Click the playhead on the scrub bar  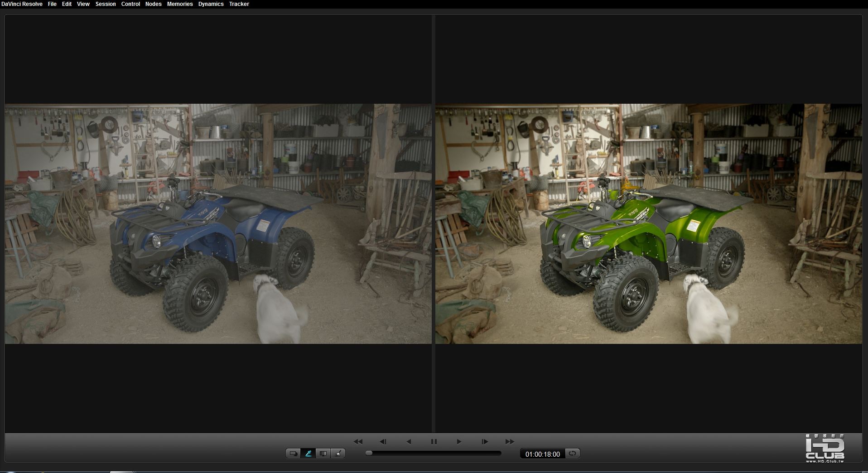(x=369, y=453)
